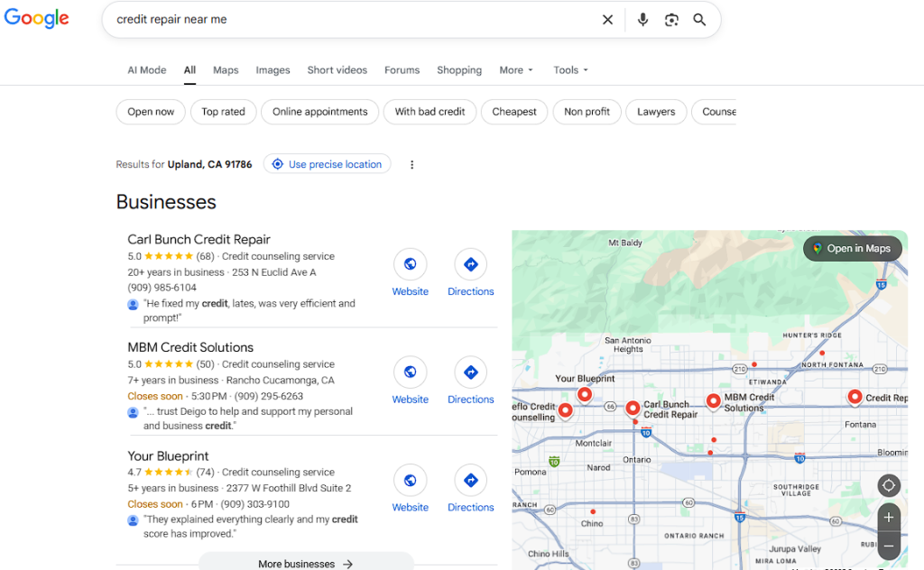
Task: Click phone number (909) 985-6104
Action: click(162, 288)
